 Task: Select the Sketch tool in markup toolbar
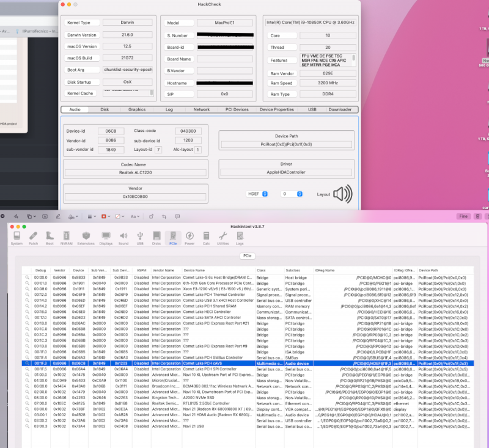pyautogui.click(x=16, y=216)
